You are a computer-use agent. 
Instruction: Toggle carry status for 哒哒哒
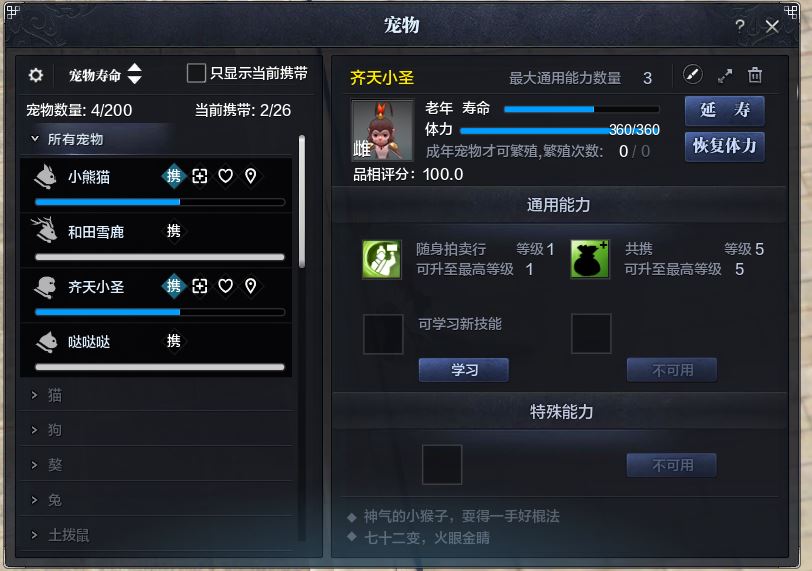(x=173, y=341)
